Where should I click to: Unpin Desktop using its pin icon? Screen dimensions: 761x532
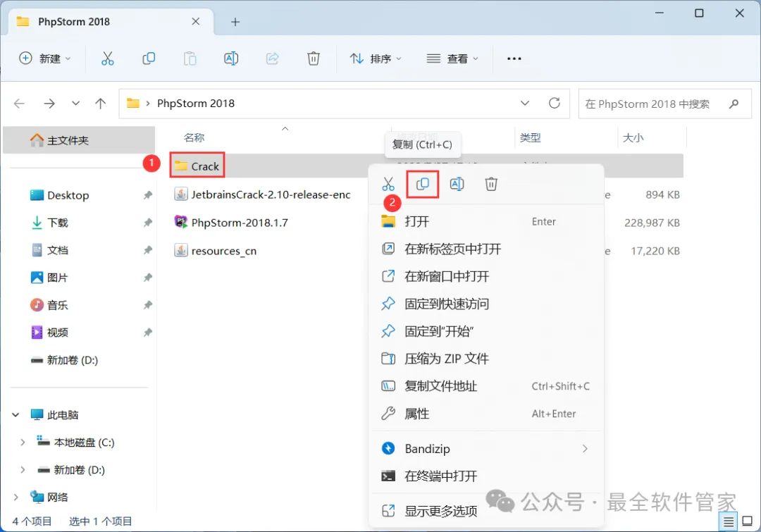(147, 195)
